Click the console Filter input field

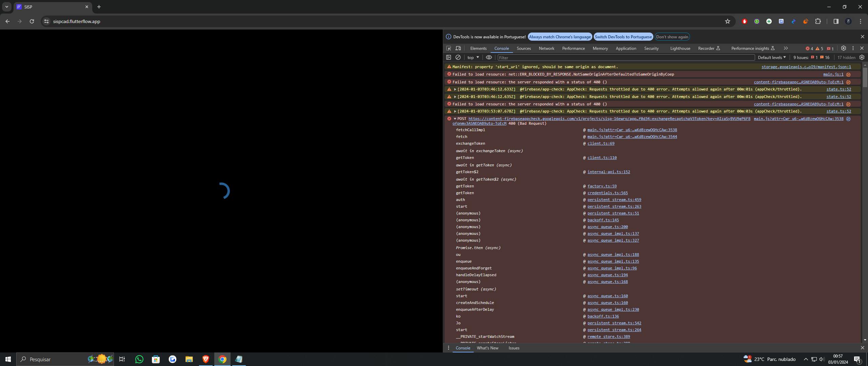[x=626, y=58]
